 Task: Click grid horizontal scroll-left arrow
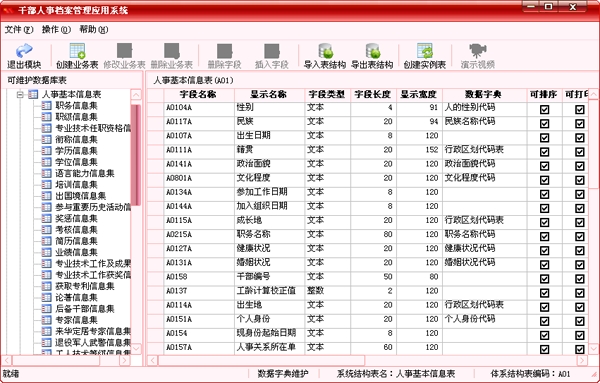[x=153, y=360]
